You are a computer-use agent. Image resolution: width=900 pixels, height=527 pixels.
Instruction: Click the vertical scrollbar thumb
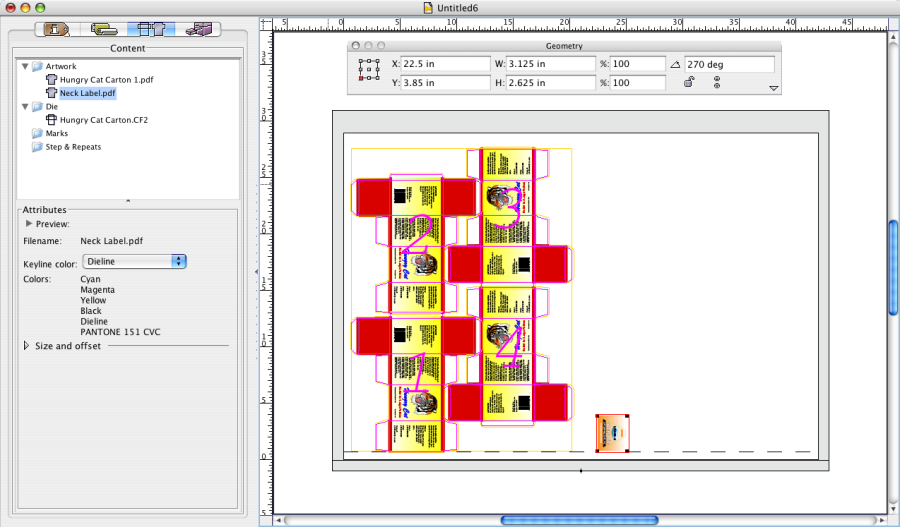[894, 268]
